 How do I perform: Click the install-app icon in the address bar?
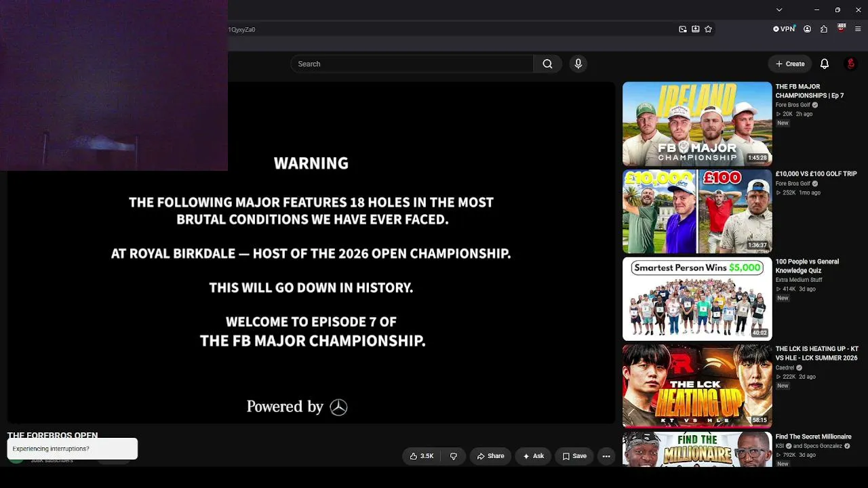(696, 29)
